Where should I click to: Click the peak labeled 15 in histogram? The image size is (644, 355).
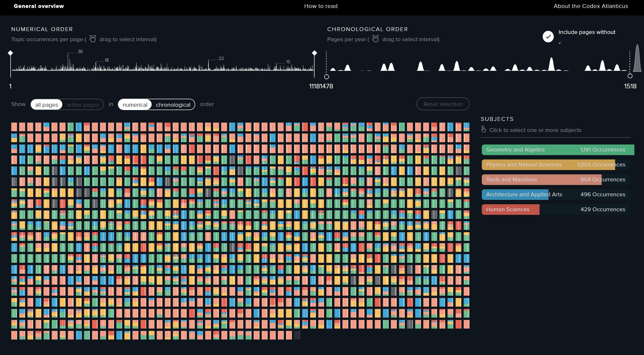[x=276, y=67]
